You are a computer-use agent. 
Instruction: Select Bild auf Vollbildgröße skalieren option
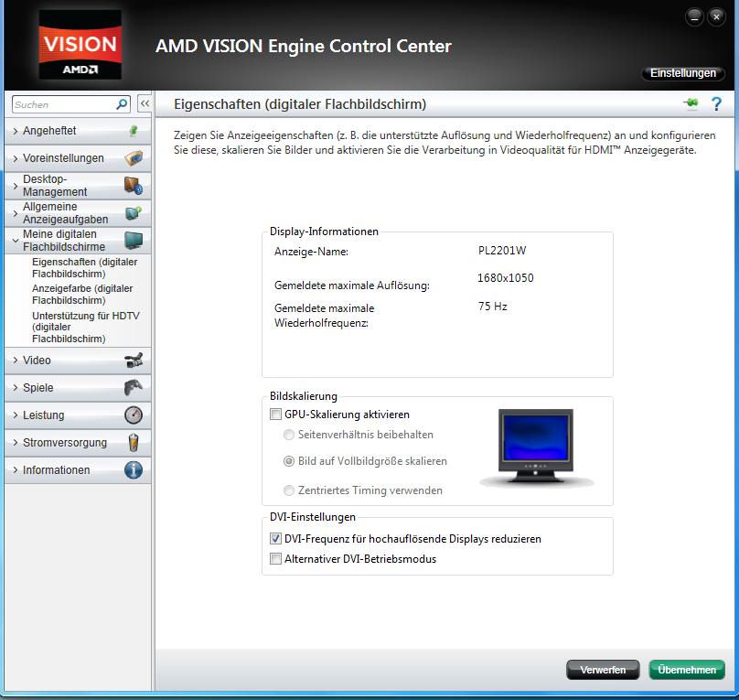(x=288, y=461)
